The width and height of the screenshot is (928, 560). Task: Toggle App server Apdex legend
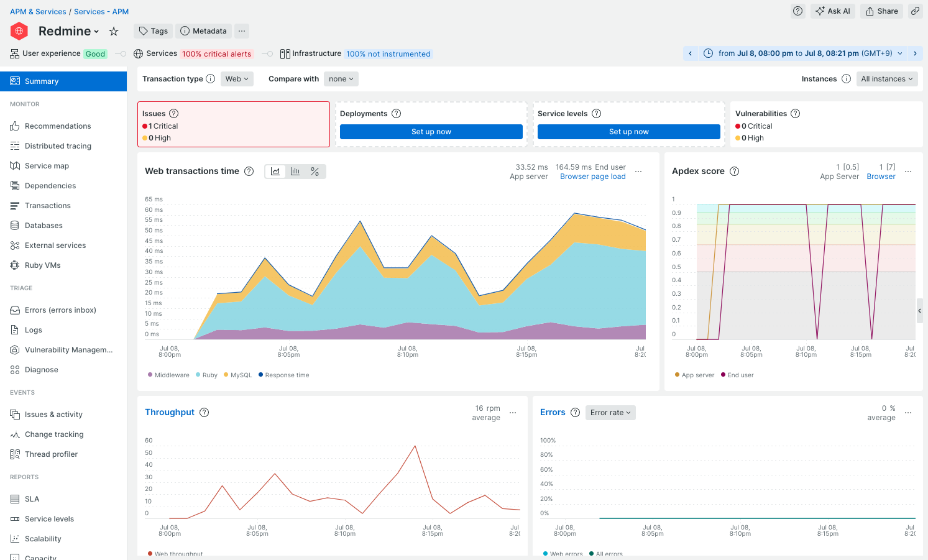click(x=694, y=375)
